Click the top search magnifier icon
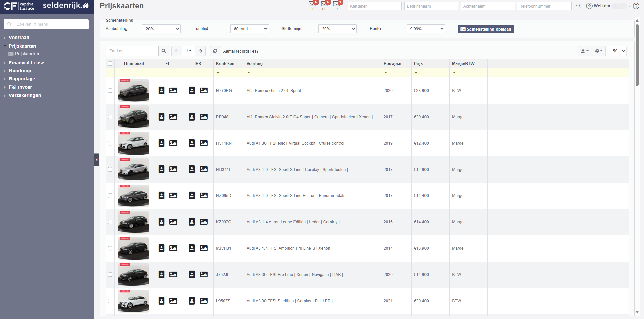Viewport: 644px width, 319px height. pos(578,6)
